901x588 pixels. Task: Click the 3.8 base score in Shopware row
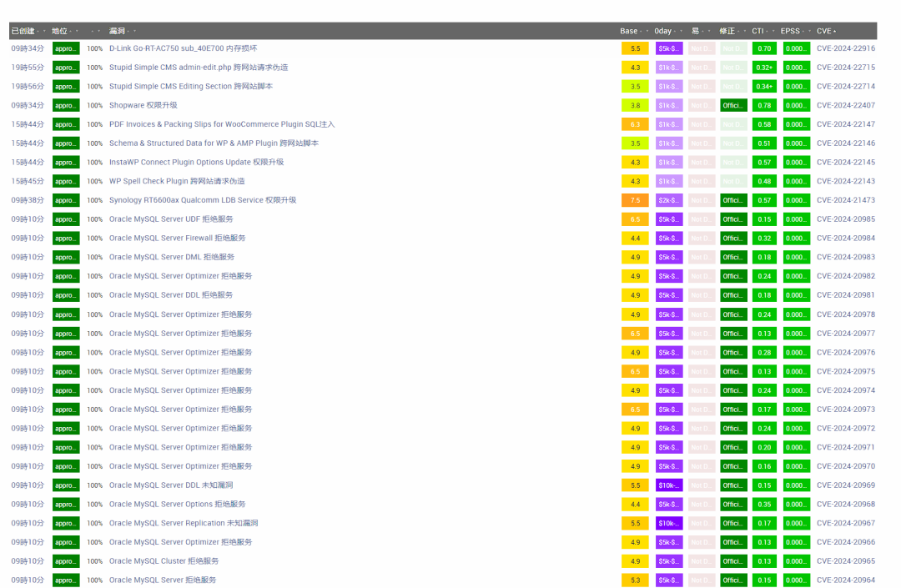635,106
